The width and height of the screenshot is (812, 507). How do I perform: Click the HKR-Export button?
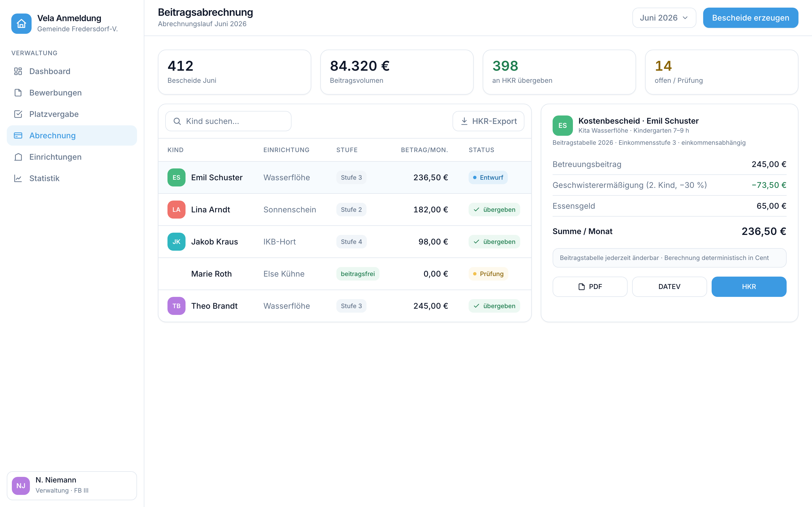tap(488, 121)
